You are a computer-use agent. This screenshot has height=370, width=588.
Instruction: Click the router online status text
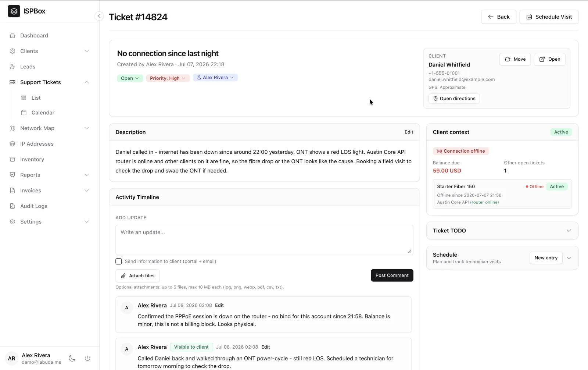click(484, 202)
